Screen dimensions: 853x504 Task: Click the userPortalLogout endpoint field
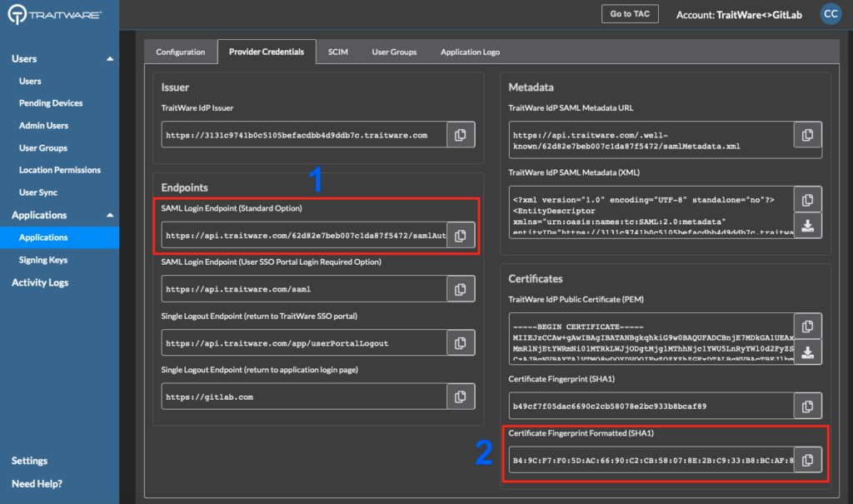[x=304, y=343]
